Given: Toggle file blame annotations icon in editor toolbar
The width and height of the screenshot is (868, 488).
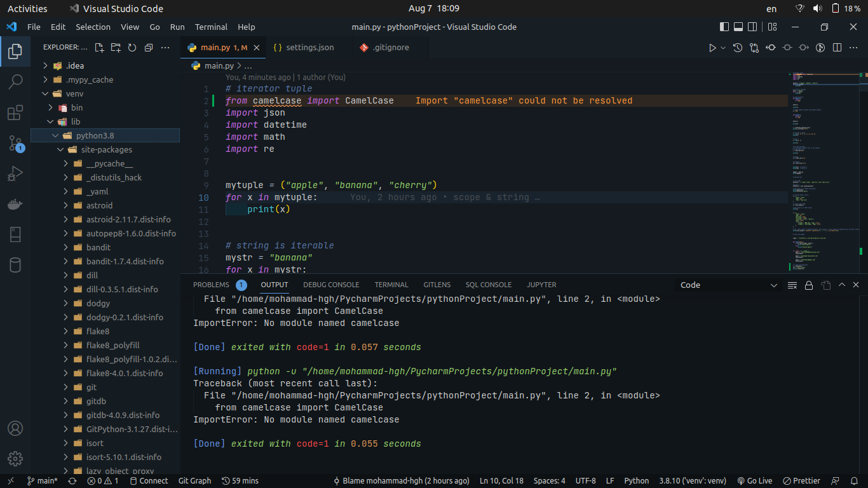Looking at the screenshot, I should tap(820, 48).
